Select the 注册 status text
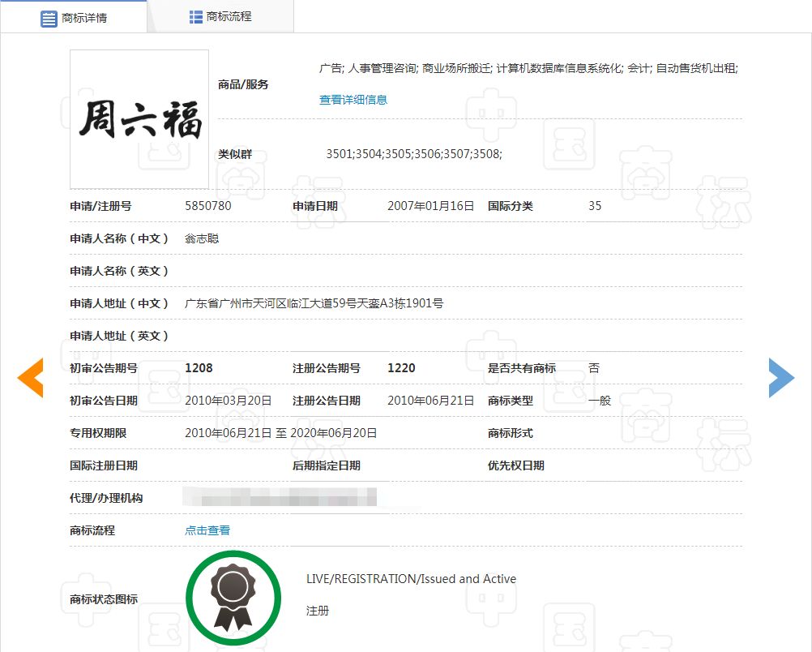Viewport: 812px width, 652px height. 318,611
